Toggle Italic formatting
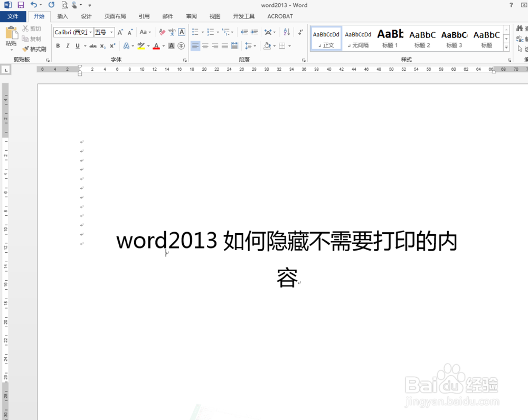The height and width of the screenshot is (420, 528). pos(68,46)
